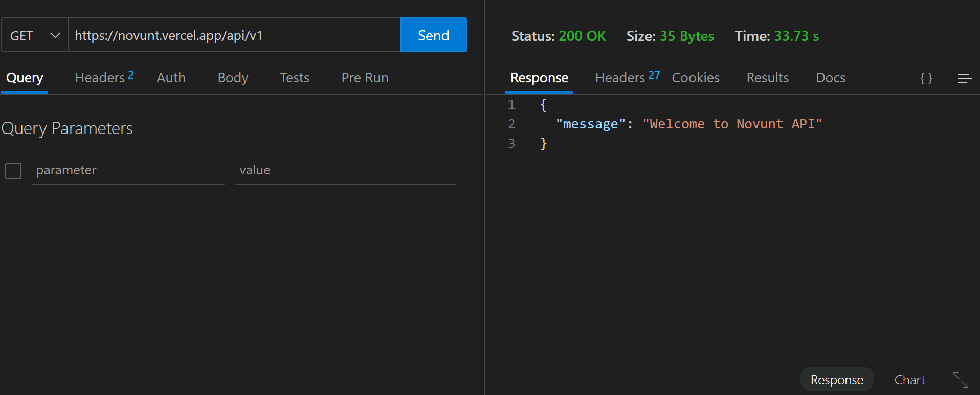Click the parameter value input field
Image resolution: width=980 pixels, height=395 pixels.
pyautogui.click(x=345, y=171)
